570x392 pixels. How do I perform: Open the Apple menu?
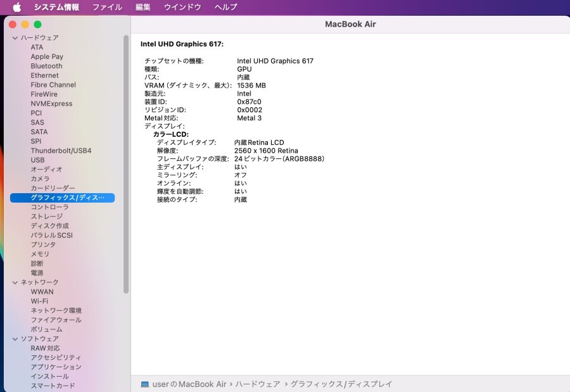click(16, 7)
